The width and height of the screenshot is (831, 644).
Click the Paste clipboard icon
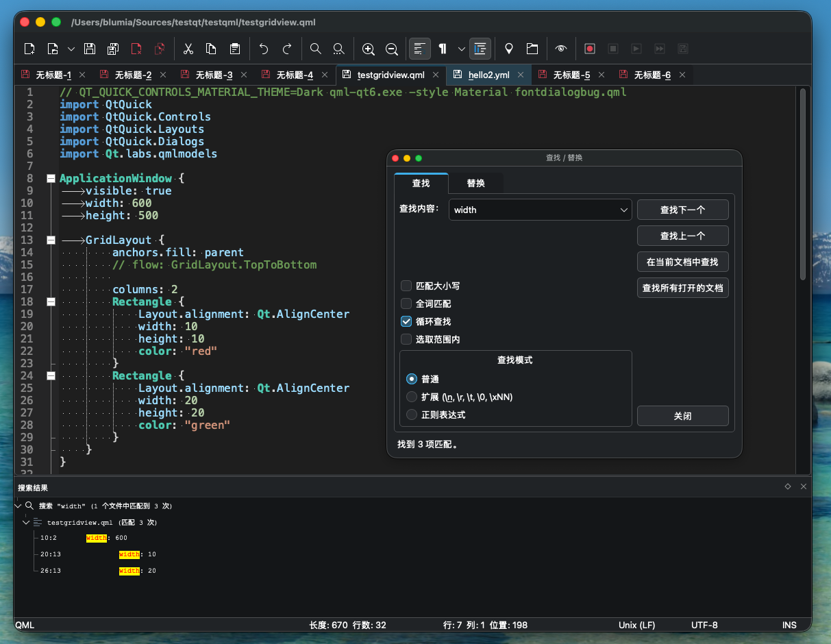coord(235,49)
